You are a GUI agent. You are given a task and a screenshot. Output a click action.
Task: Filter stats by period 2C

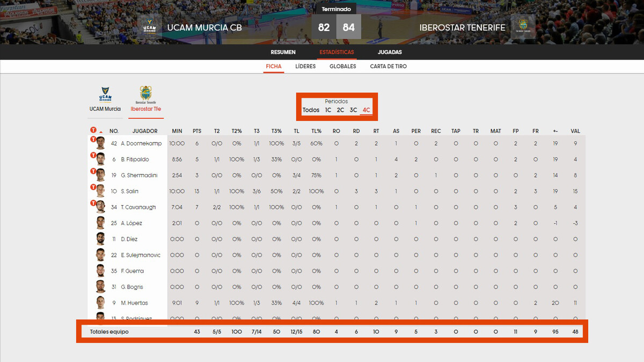[341, 110]
